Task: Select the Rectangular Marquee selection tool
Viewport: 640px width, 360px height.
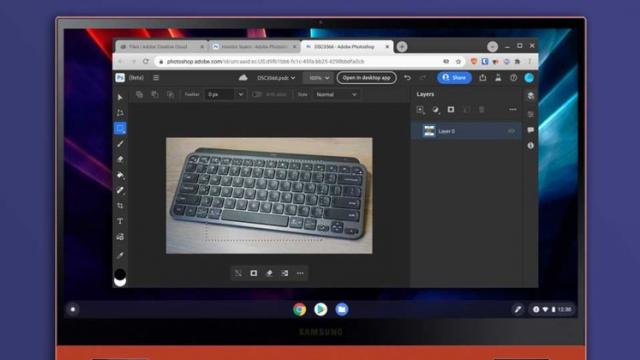Action: [120, 128]
